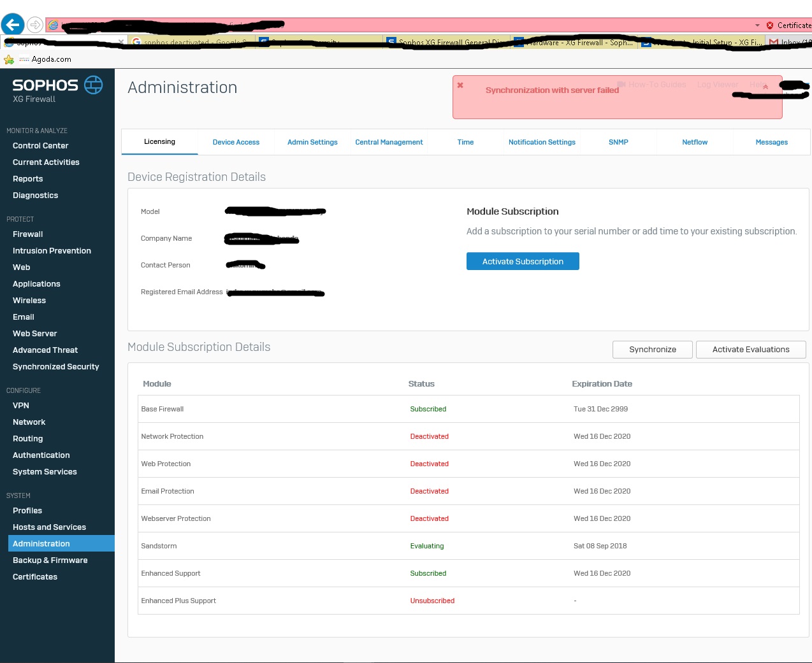
Task: Switch to the Google search browser tab
Action: click(191, 43)
